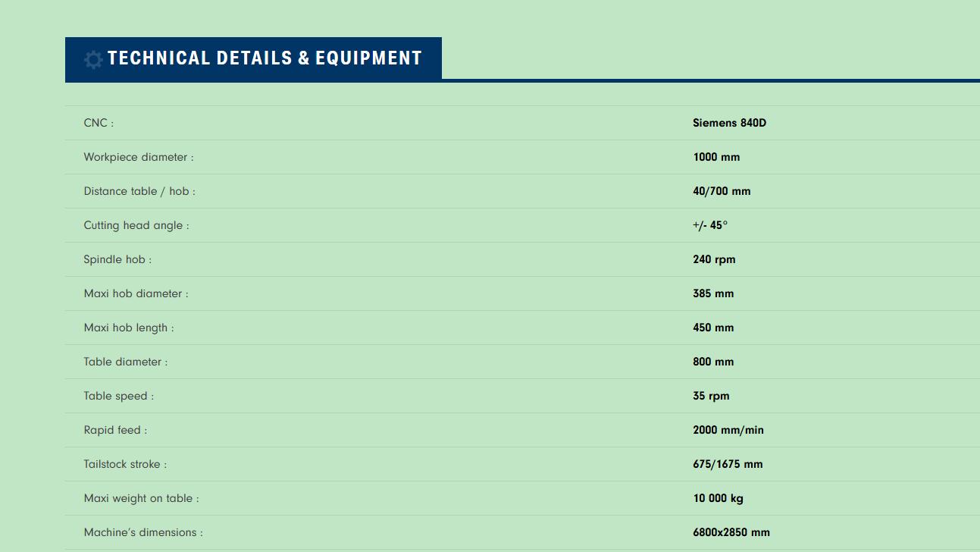Screen dimensions: 980x552
Task: Select the '450 mm' value
Action: pos(713,328)
